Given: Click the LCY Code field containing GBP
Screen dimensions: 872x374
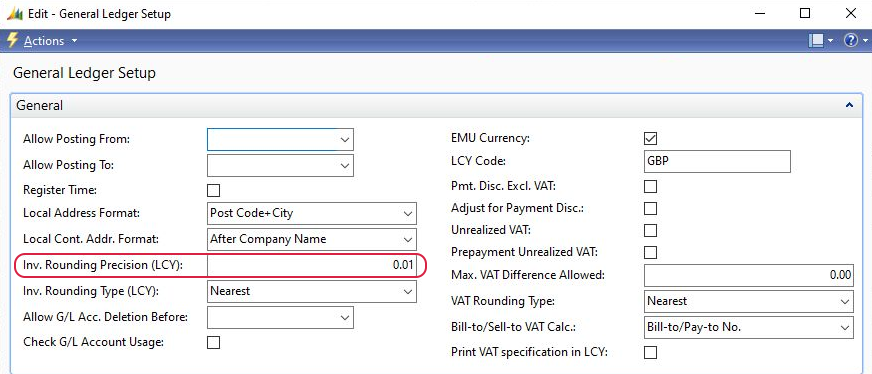Looking at the screenshot, I should coord(717,161).
